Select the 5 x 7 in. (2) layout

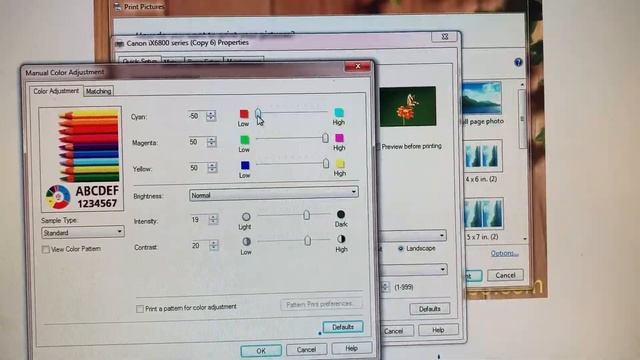tap(484, 213)
